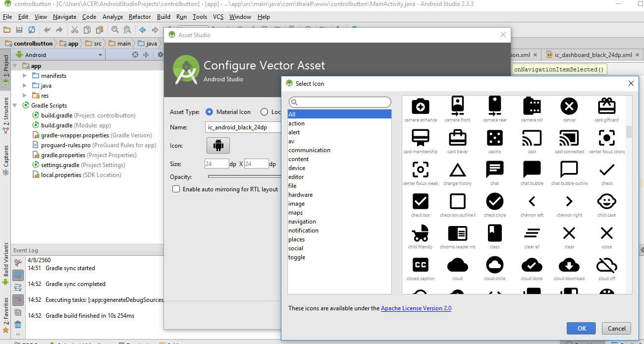The image size is (644, 344).
Task: Select the 'toggle' icon category
Action: click(297, 257)
